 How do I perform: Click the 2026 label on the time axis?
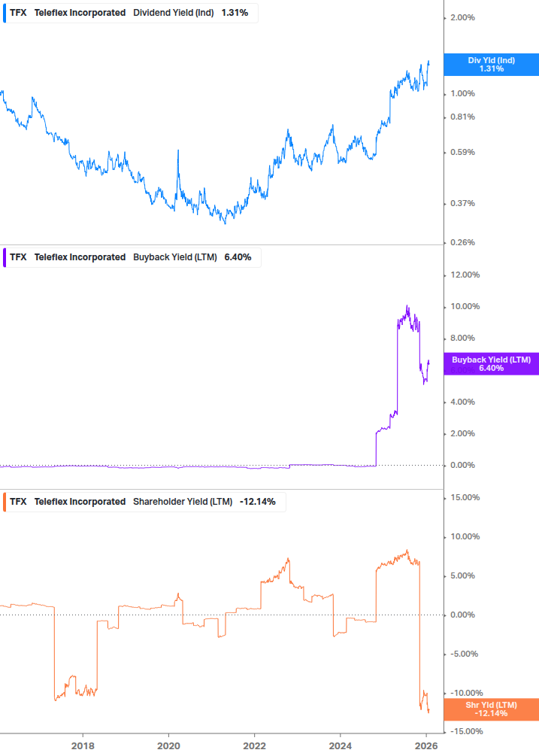click(426, 746)
